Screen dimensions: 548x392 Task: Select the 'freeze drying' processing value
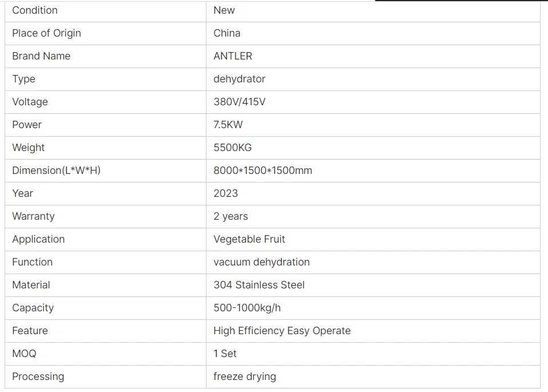[244, 377]
